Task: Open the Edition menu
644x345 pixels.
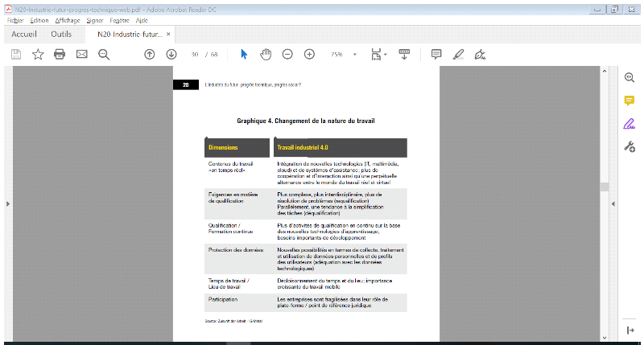Action: [x=39, y=20]
